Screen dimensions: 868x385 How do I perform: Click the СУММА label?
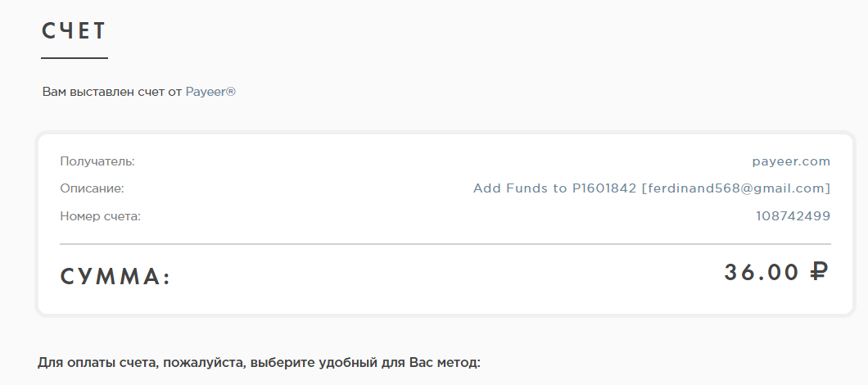tap(115, 276)
